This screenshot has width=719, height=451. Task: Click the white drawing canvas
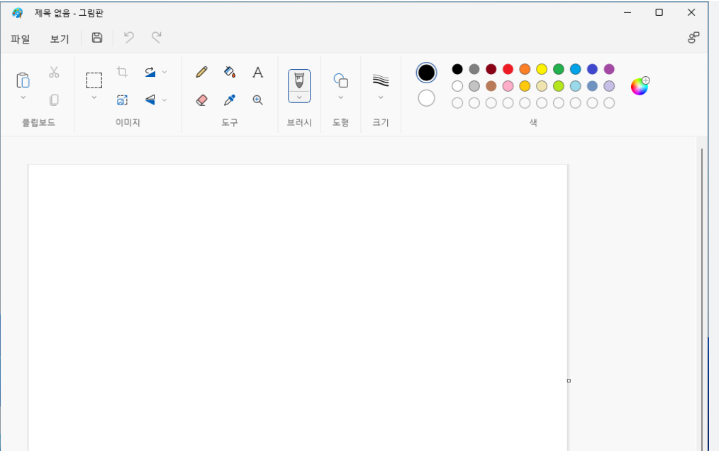coord(298,308)
